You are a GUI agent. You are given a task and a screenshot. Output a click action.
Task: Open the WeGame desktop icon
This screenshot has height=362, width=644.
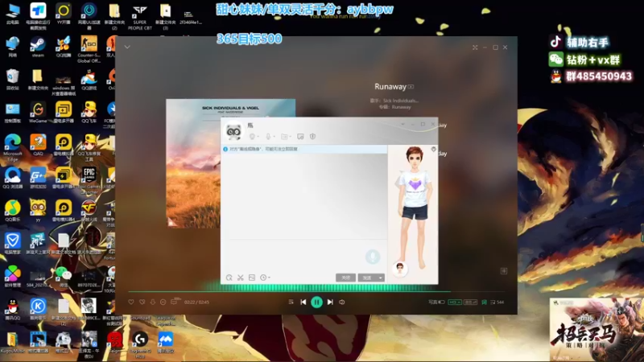(38, 112)
